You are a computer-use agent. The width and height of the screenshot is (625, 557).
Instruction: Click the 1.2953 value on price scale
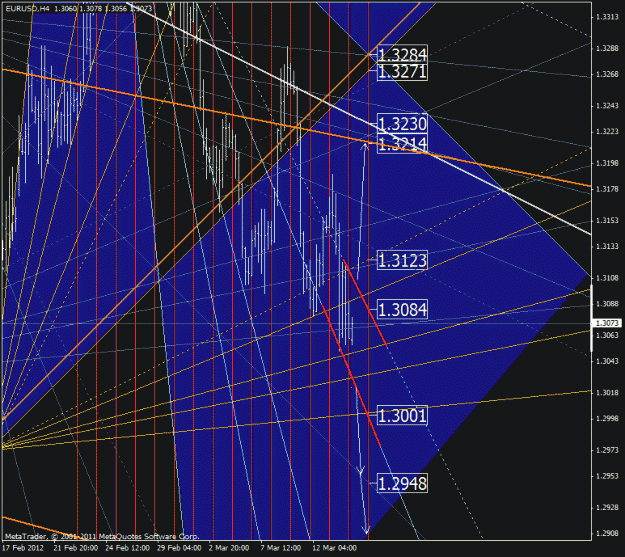click(x=607, y=476)
